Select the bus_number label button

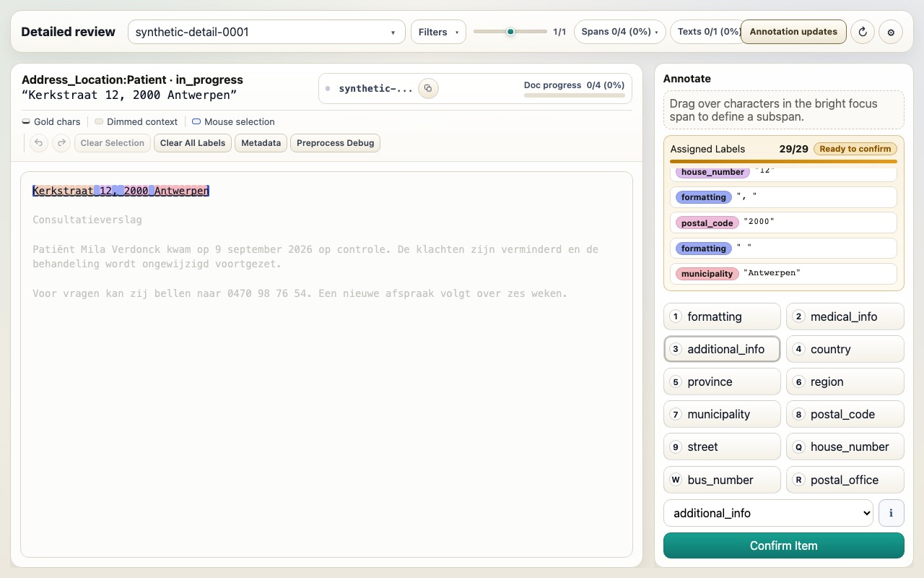click(722, 480)
